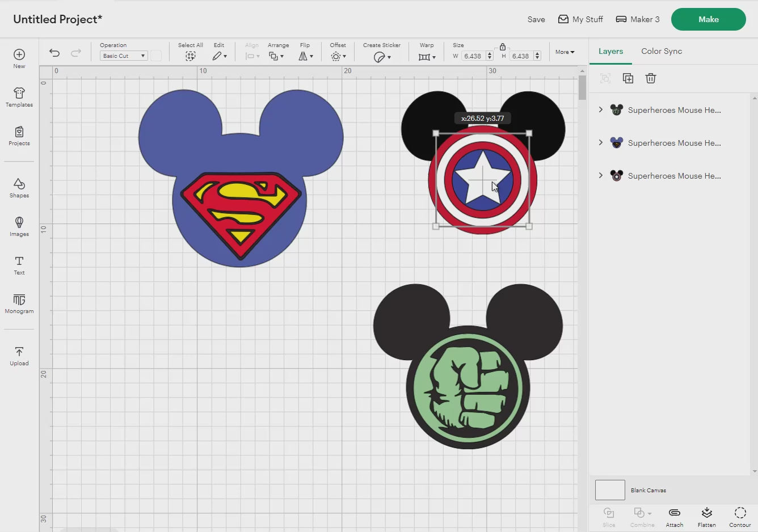Image resolution: width=758 pixels, height=532 pixels.
Task: Select the Maker 3 machine selector
Action: click(638, 19)
